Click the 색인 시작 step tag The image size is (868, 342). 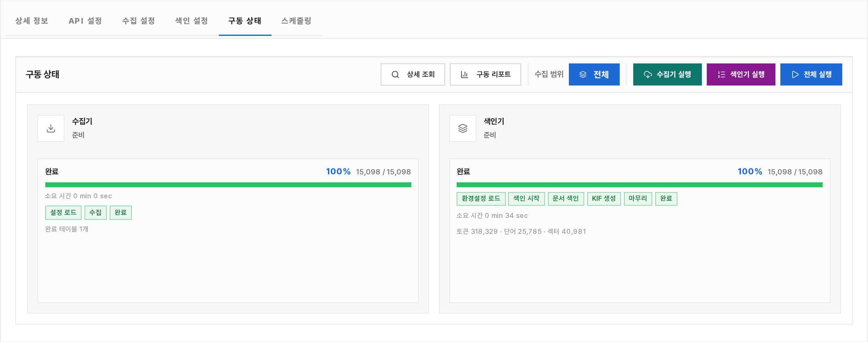(526, 199)
